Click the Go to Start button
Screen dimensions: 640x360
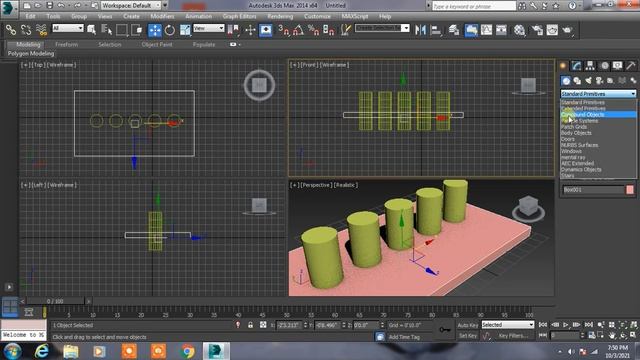[x=542, y=325]
